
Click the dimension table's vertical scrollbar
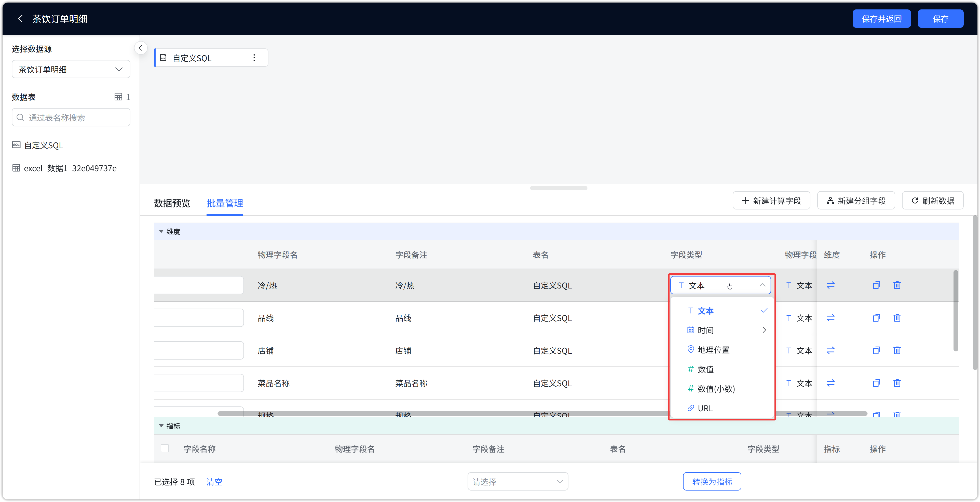[x=955, y=311]
